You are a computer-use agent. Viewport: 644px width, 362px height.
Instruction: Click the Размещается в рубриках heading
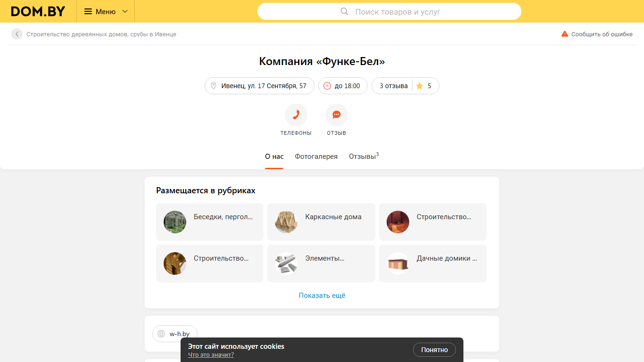206,190
